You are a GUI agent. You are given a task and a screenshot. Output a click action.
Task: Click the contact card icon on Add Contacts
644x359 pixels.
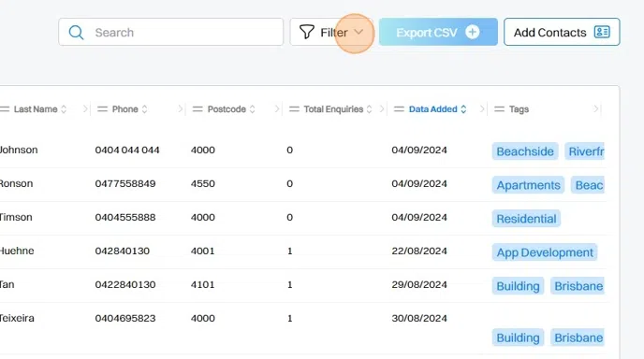pyautogui.click(x=602, y=32)
